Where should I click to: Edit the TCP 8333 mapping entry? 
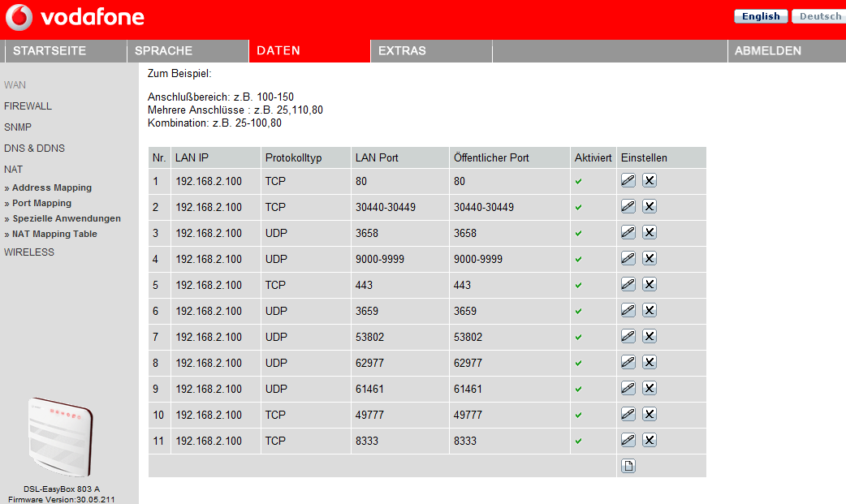[x=628, y=440]
